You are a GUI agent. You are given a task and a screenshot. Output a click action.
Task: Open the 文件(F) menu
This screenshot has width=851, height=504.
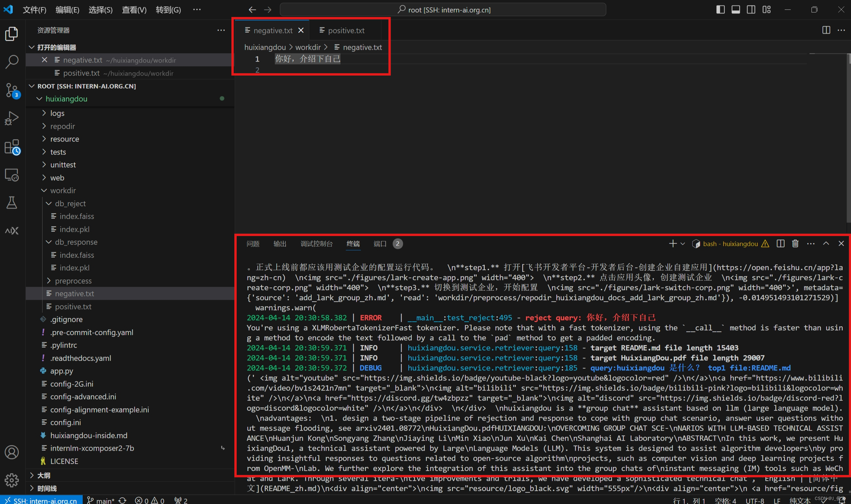pyautogui.click(x=34, y=10)
